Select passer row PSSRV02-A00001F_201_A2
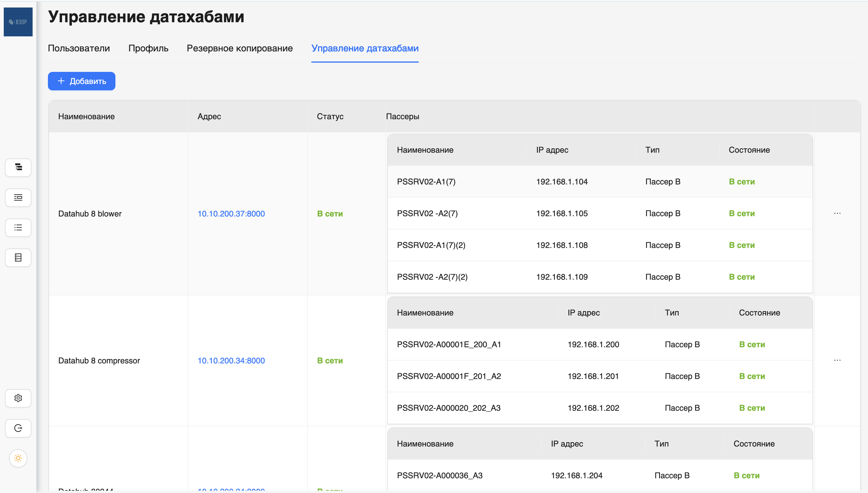This screenshot has width=868, height=493. pyautogui.click(x=449, y=376)
